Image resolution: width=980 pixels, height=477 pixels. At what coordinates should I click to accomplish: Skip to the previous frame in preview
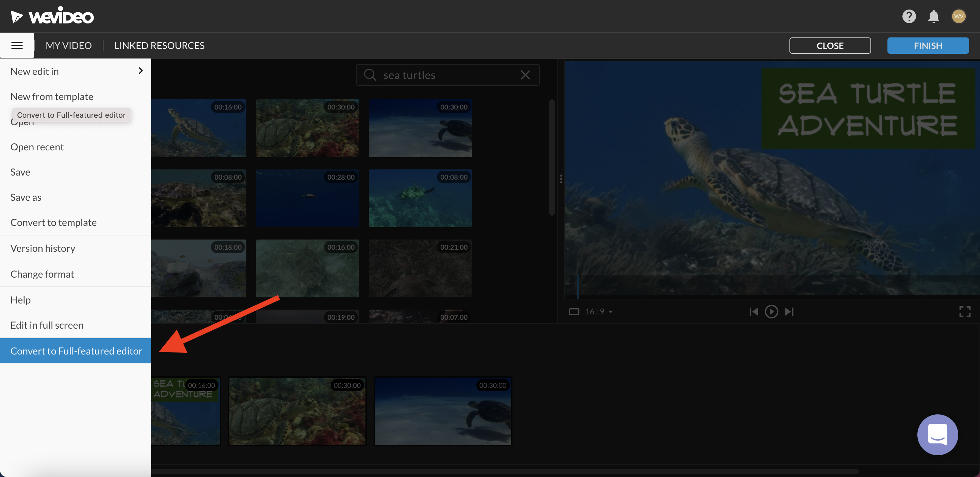[754, 312]
